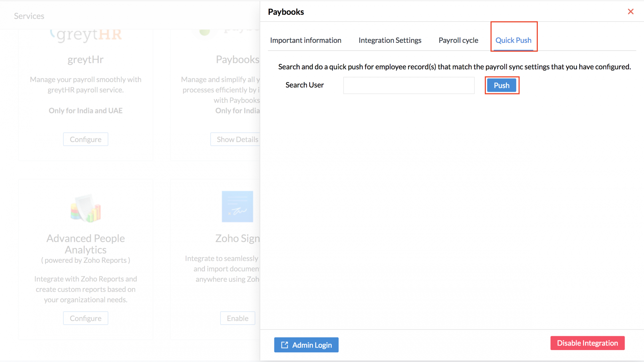
Task: Click Disable Integration button
Action: click(x=587, y=343)
